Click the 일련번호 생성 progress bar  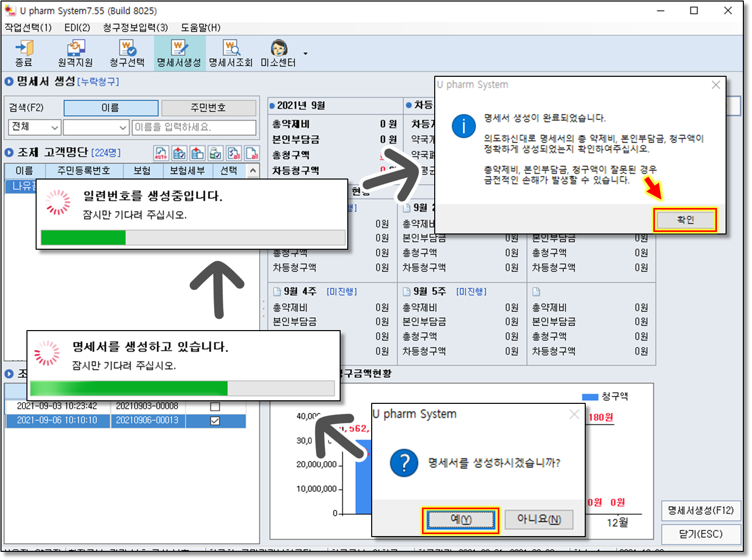[x=193, y=238]
